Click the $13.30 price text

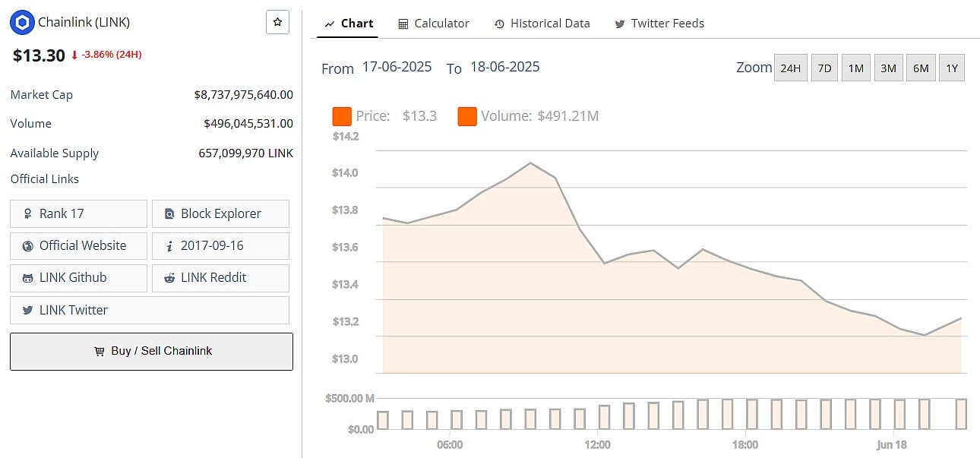tap(39, 55)
